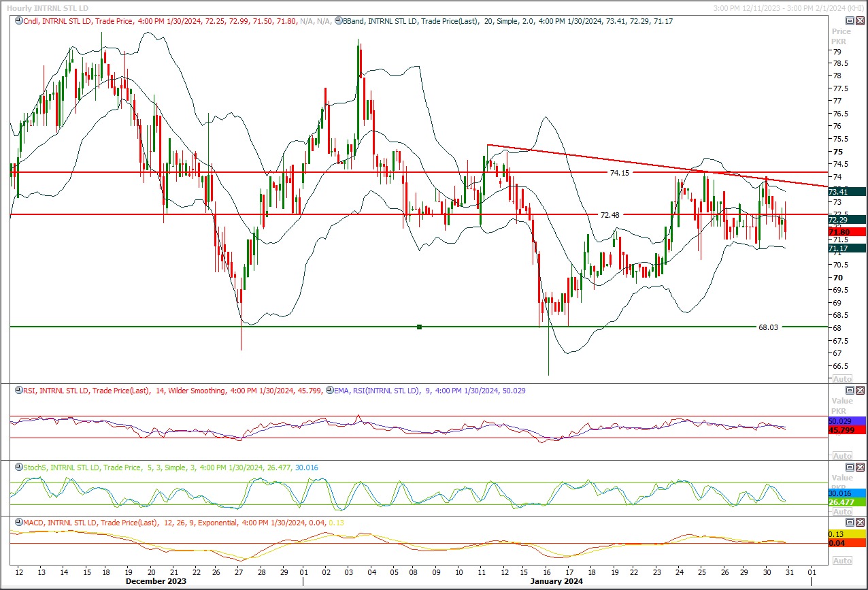Click the clock icon next to RSI label
Viewport: 868px width, 590px height.
point(18,391)
